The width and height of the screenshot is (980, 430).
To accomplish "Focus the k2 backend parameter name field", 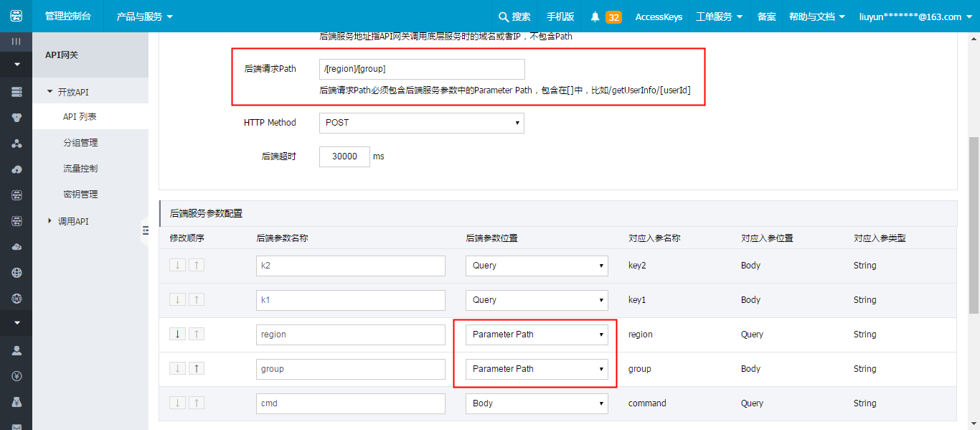I will tap(351, 266).
